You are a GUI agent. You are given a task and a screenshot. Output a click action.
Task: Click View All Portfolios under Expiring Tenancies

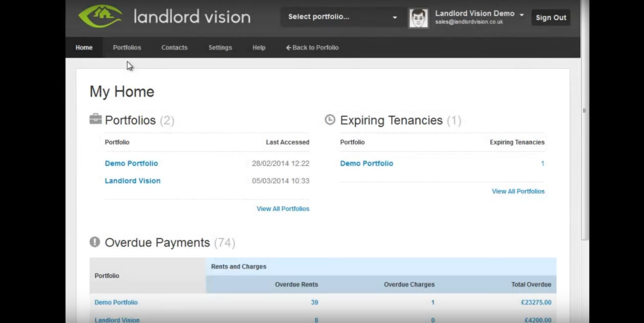click(x=519, y=191)
